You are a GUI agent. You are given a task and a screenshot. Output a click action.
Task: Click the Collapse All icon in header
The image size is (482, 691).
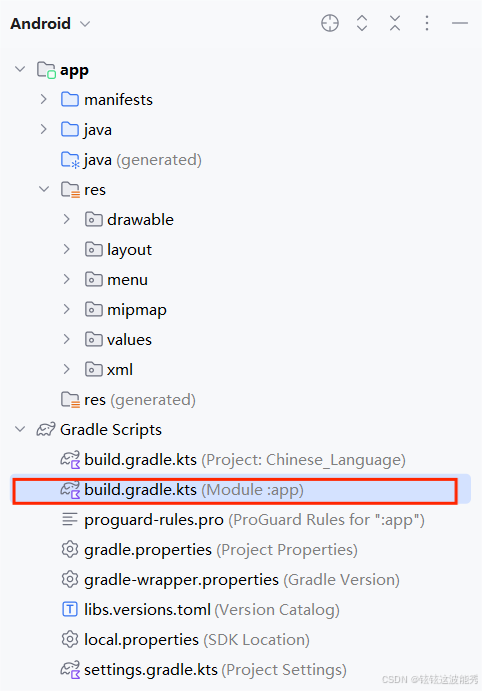click(x=395, y=23)
